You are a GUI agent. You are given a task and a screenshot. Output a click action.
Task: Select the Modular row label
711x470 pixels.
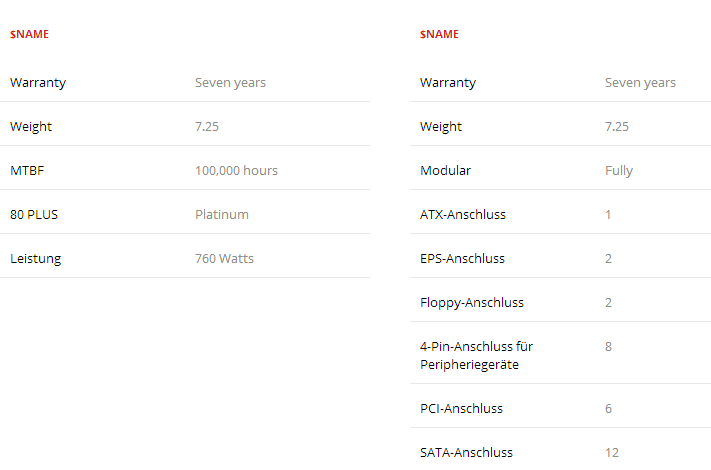coord(445,171)
